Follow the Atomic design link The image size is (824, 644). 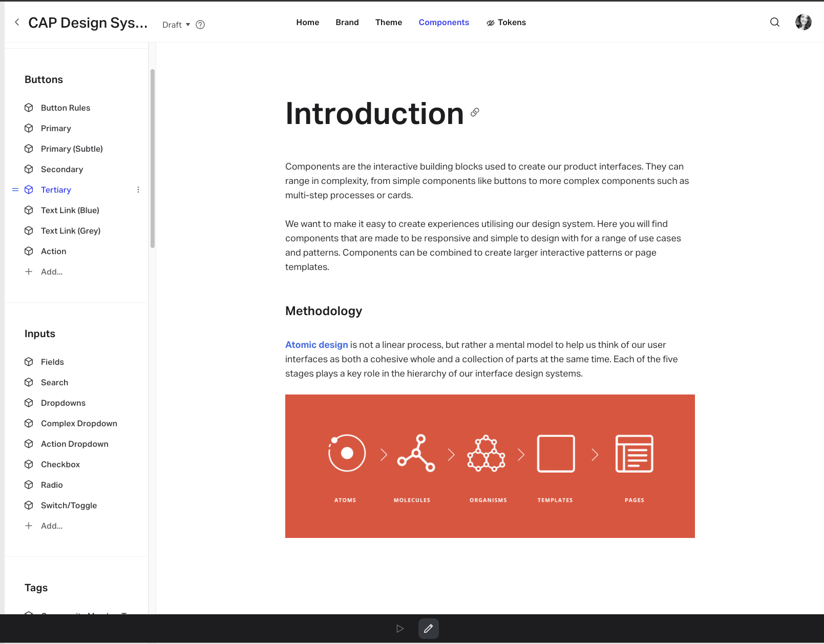pos(316,345)
